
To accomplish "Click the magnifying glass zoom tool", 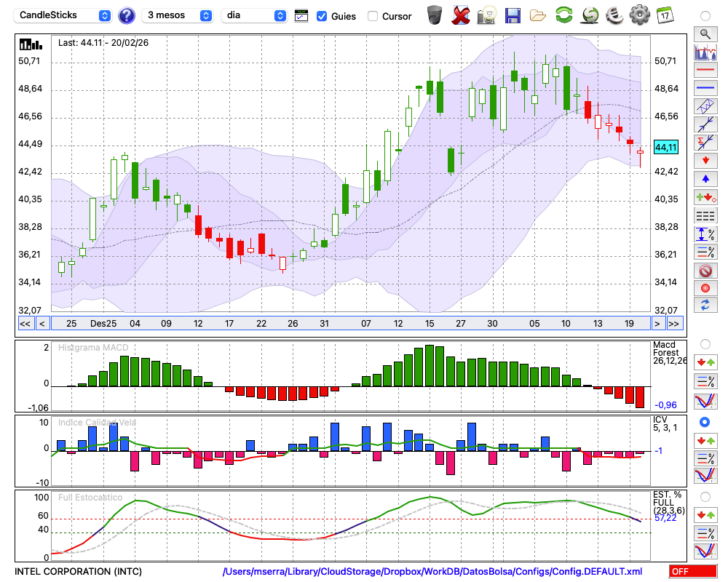I will (x=705, y=33).
